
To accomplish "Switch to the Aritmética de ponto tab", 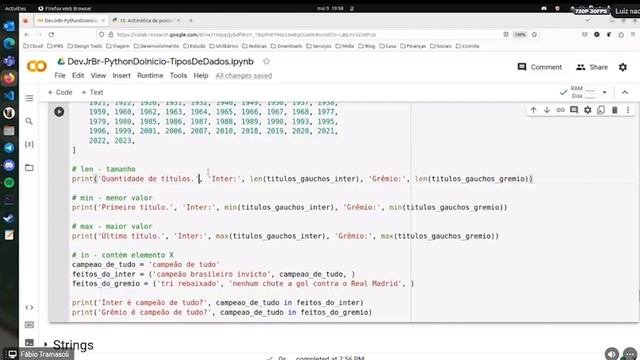I will (x=146, y=20).
